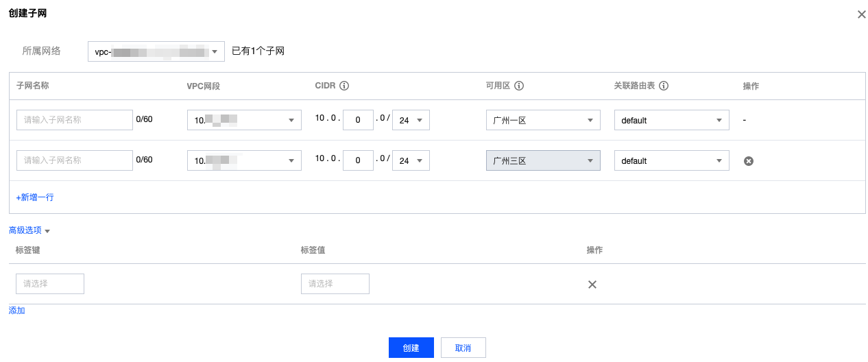Open 广州三区 availability zone dropdown

(x=543, y=160)
